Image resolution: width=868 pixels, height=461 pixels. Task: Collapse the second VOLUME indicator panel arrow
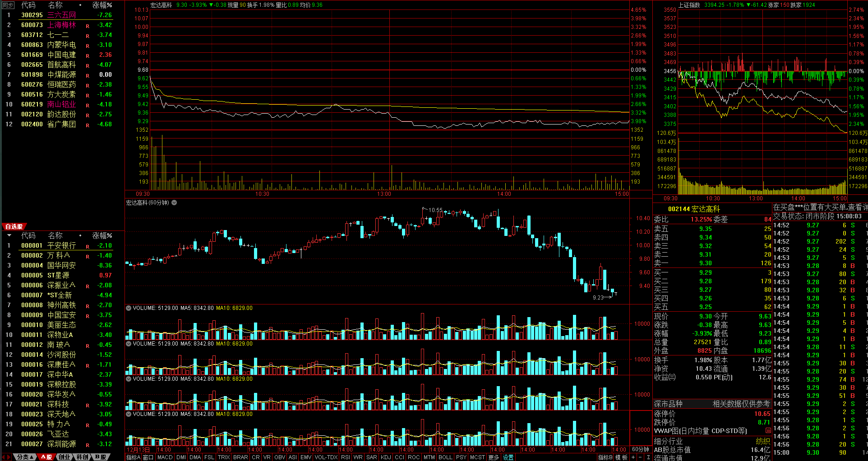pos(129,344)
